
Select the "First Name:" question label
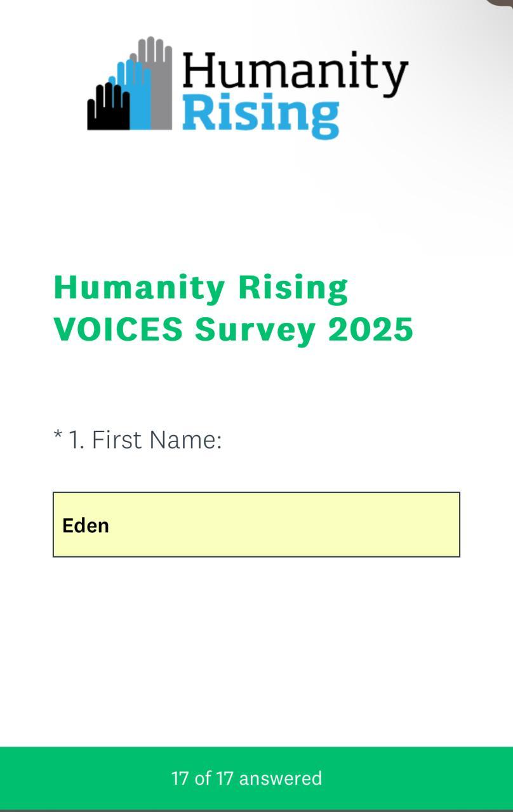pos(157,439)
